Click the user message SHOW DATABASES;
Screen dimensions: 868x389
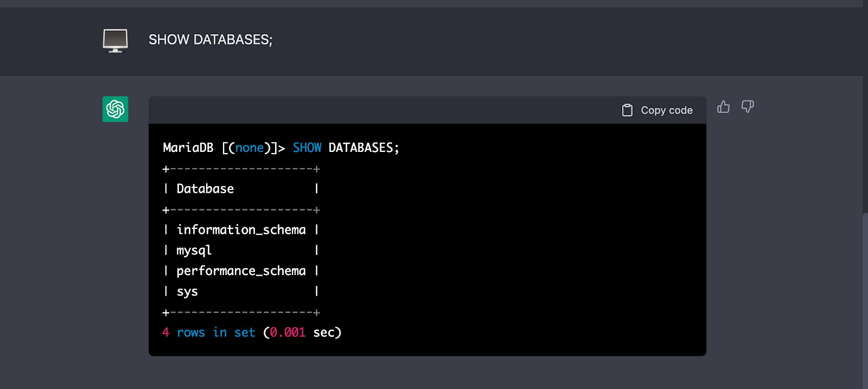click(210, 40)
